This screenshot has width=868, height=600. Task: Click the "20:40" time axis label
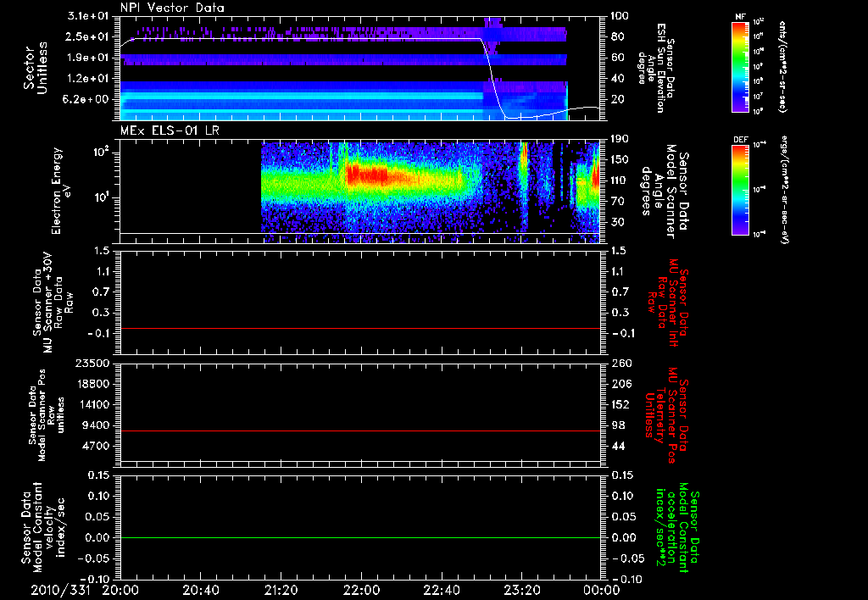201,590
